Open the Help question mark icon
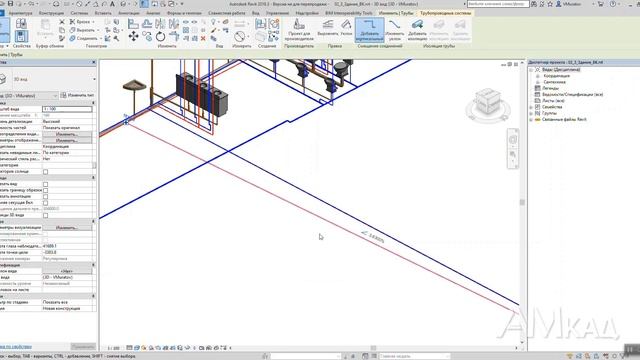 (x=613, y=4)
